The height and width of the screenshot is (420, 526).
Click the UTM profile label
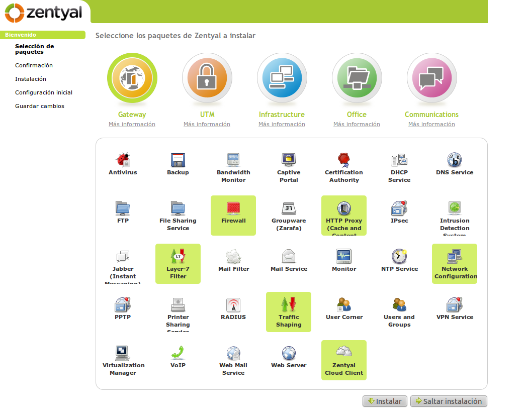click(207, 115)
